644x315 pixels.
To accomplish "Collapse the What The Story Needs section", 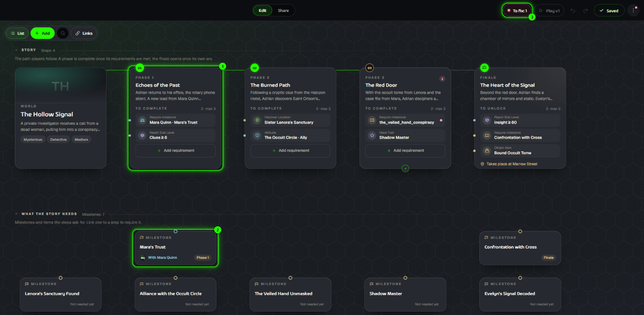I will (16, 214).
